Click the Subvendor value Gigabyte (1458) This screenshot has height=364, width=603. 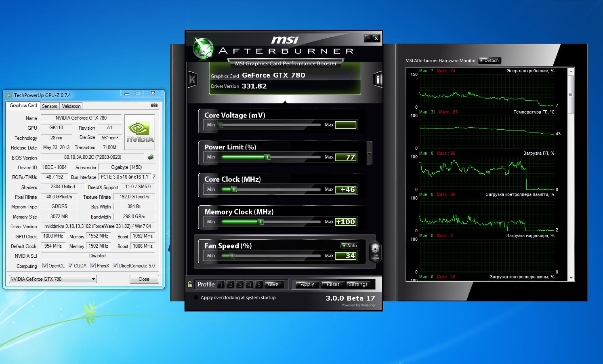pos(127,167)
